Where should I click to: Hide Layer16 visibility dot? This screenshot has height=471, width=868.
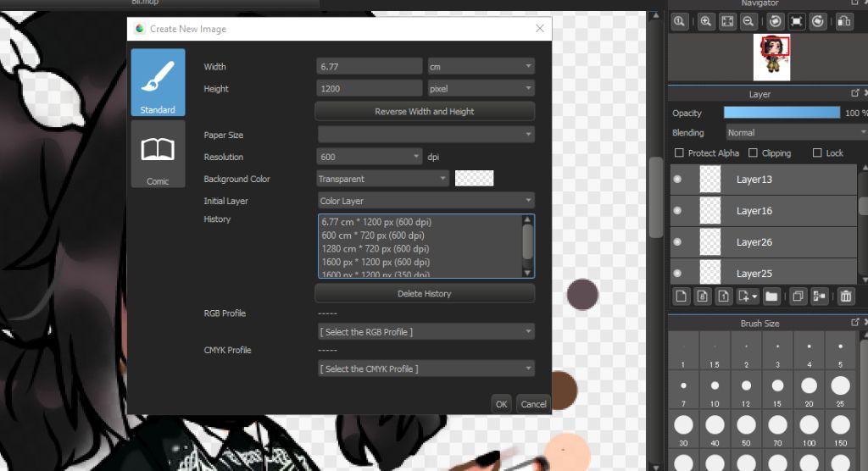[677, 211]
